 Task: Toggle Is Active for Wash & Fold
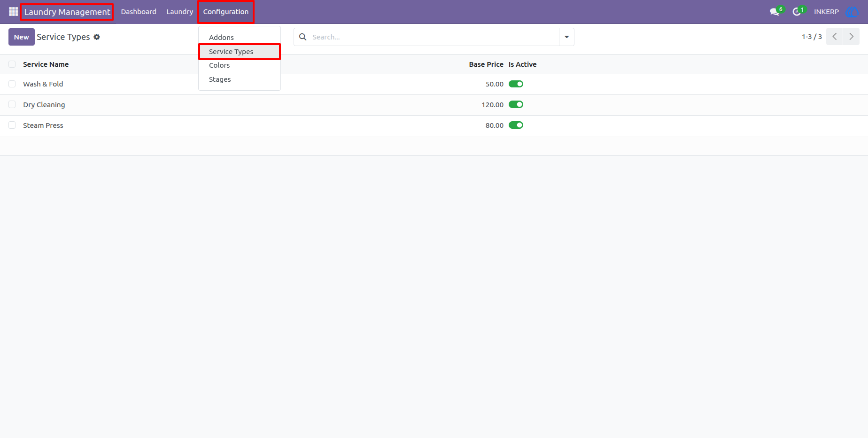(516, 84)
